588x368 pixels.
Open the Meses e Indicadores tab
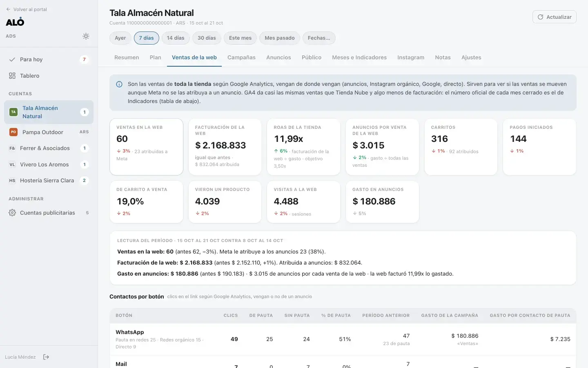359,58
